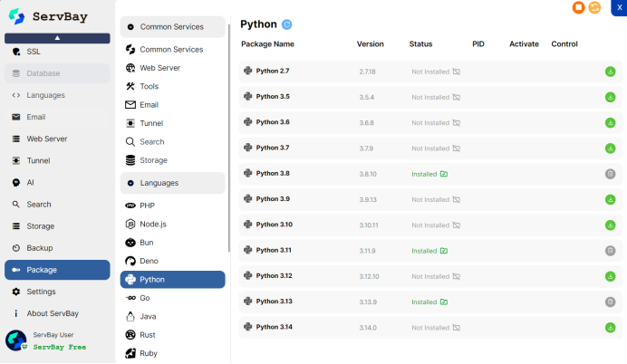Select Deno under Languages
This screenshot has width=627, height=364.
(173, 261)
